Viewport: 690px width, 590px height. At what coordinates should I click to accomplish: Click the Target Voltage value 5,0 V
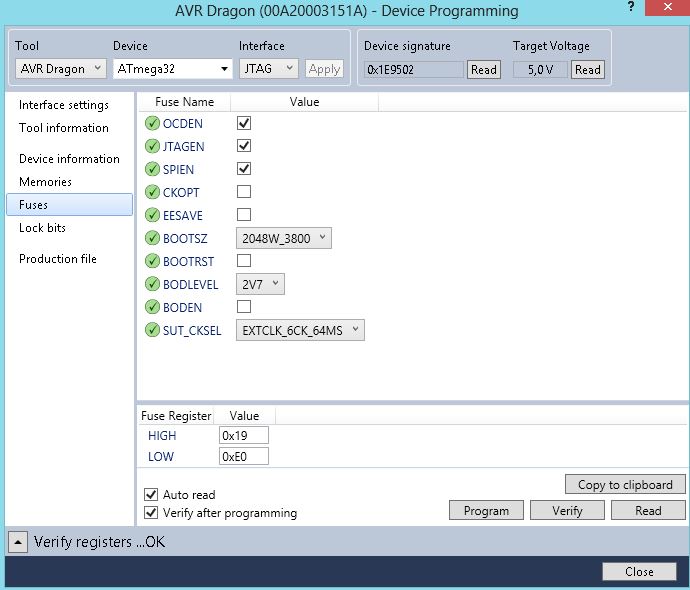[x=540, y=70]
